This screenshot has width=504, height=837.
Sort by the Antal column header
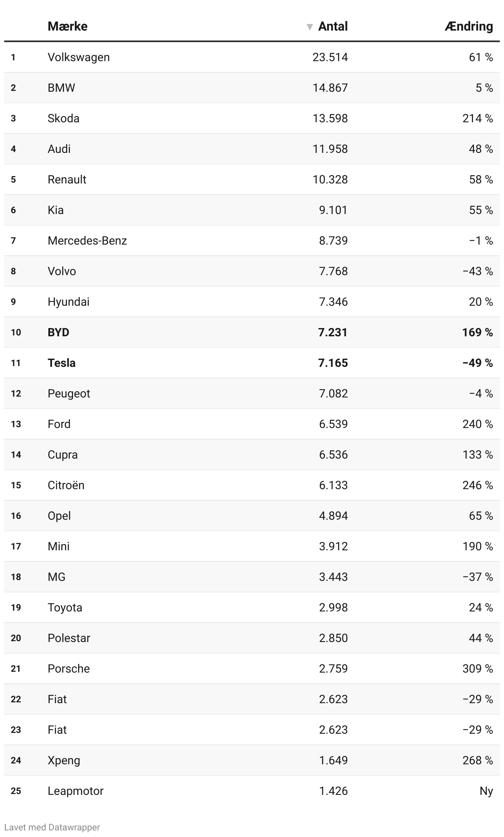point(333,26)
